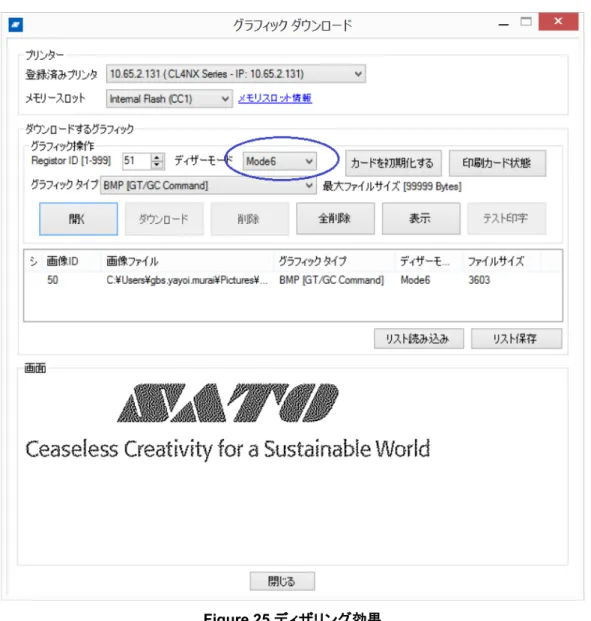
Task: Click the BMP [GT/GC Command] table cell
Action: point(332,280)
